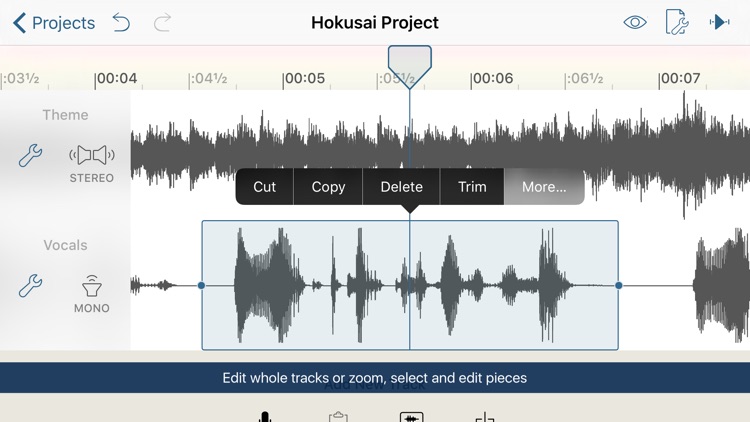Tap the 00:05 ruler mark
This screenshot has height=422, width=750.
click(x=304, y=78)
